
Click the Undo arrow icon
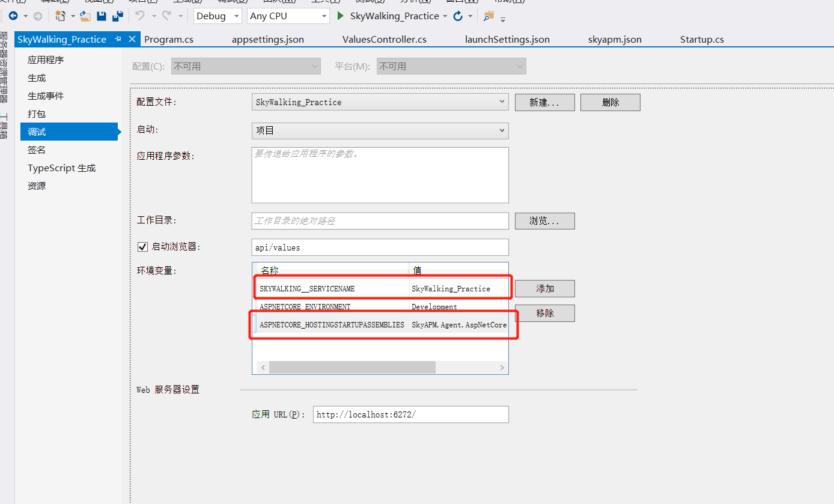pyautogui.click(x=139, y=16)
